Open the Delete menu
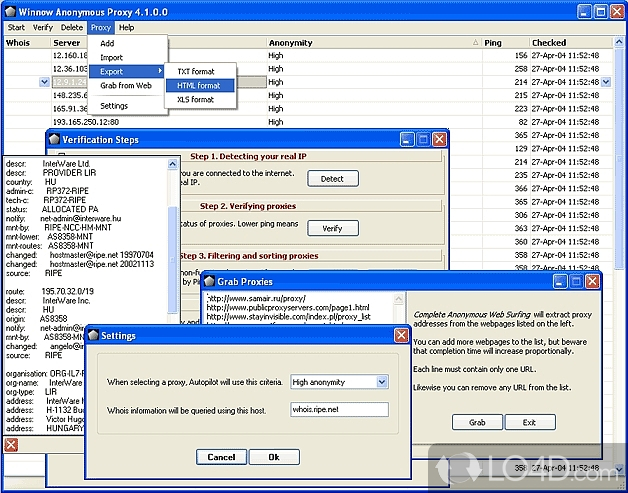628x493 pixels. point(72,27)
